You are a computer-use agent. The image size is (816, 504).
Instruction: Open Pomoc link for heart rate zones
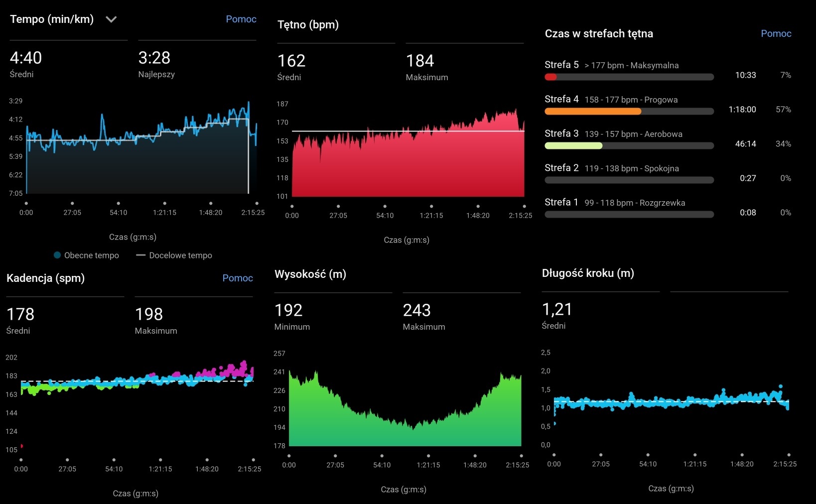coord(776,33)
